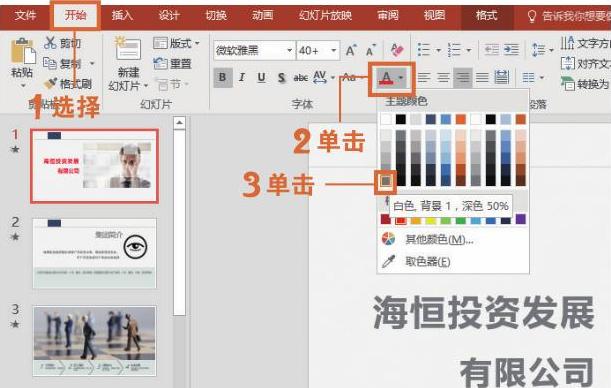
Task: Select slide 1 thumbnail
Action: click(94, 166)
